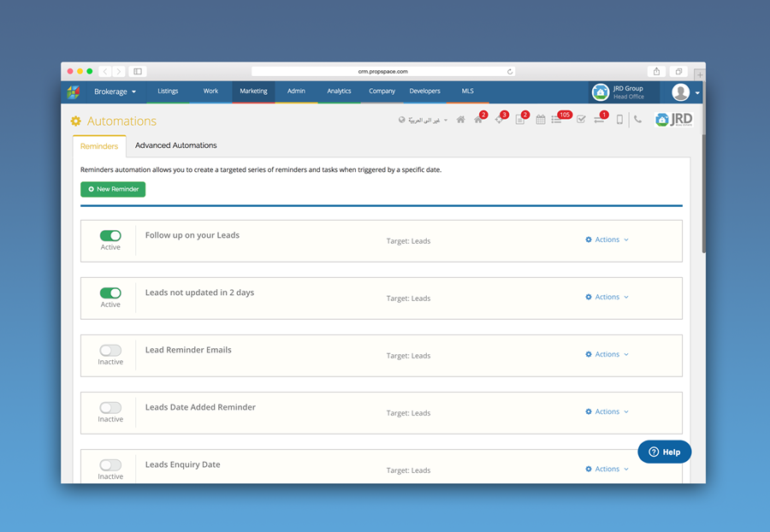Open the Analytics menu
Viewport: 770px width, 532px height.
(339, 92)
